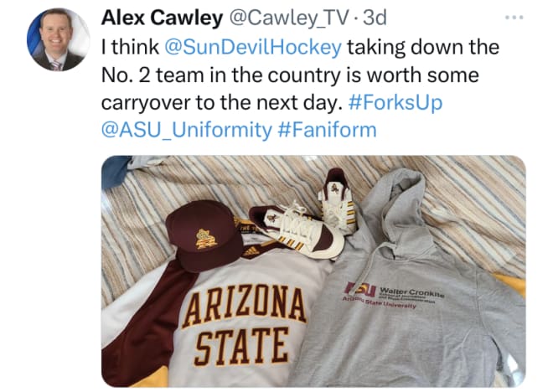Visit the @ASU_Uniformity mention
The width and height of the screenshot is (553, 392).
click(x=187, y=130)
